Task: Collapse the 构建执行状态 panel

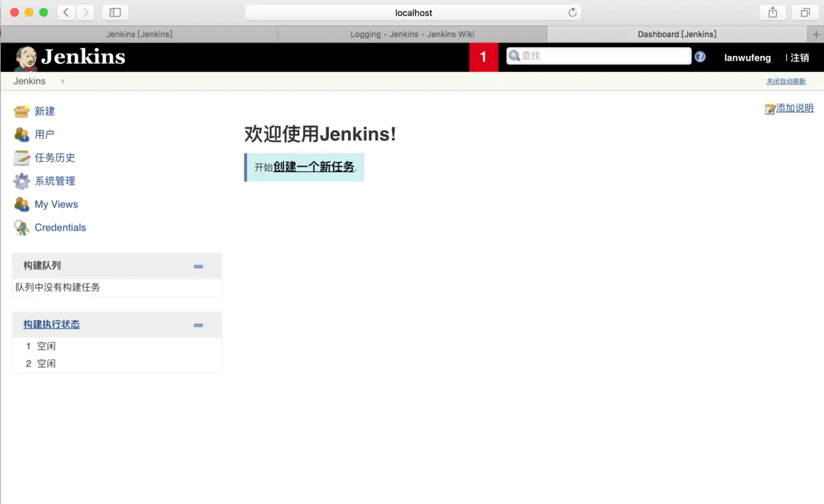Action: point(198,325)
